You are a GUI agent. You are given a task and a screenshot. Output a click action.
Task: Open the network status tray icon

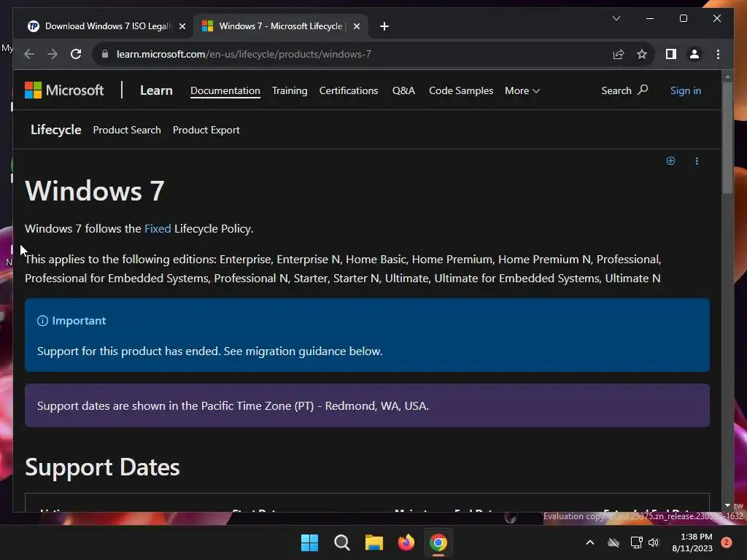(x=636, y=542)
